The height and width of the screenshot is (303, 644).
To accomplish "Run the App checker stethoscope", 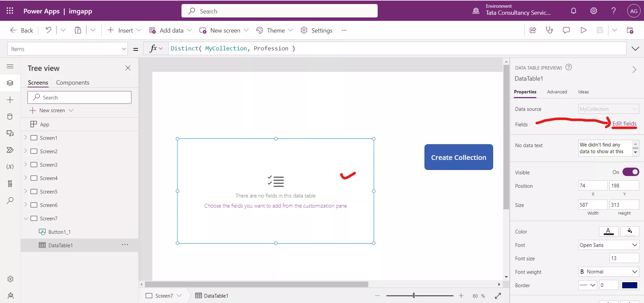I will (549, 30).
